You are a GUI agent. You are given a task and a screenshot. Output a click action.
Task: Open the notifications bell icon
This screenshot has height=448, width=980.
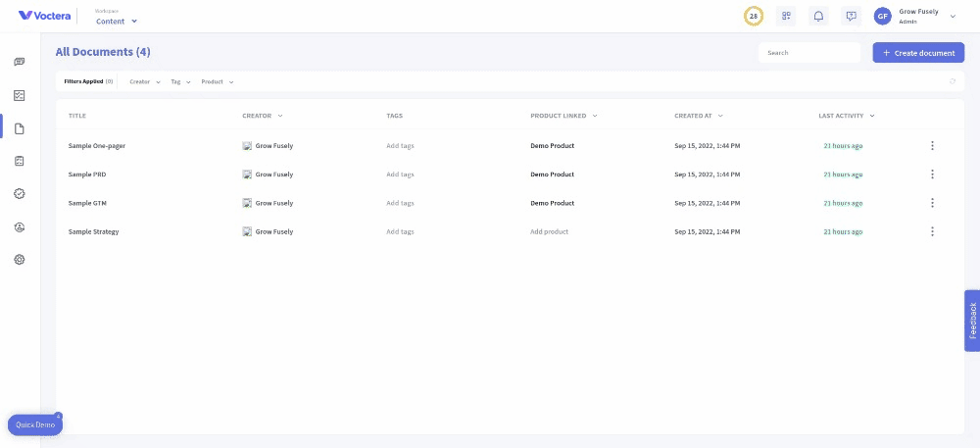[x=818, y=17]
